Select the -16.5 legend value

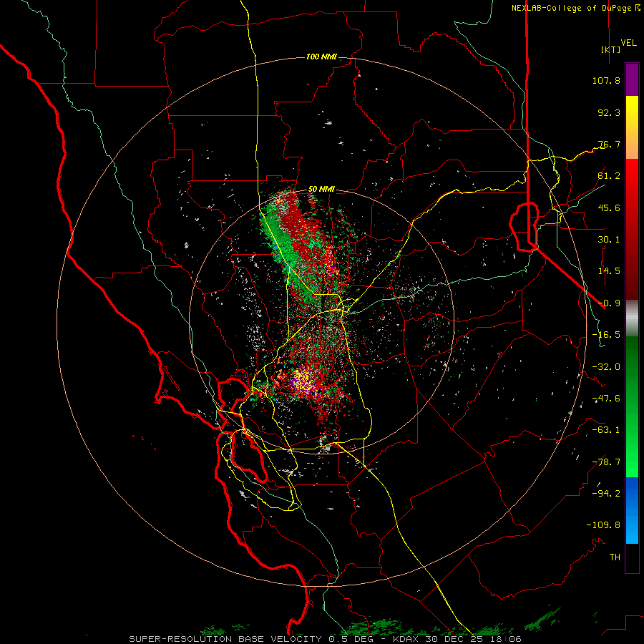click(x=606, y=335)
